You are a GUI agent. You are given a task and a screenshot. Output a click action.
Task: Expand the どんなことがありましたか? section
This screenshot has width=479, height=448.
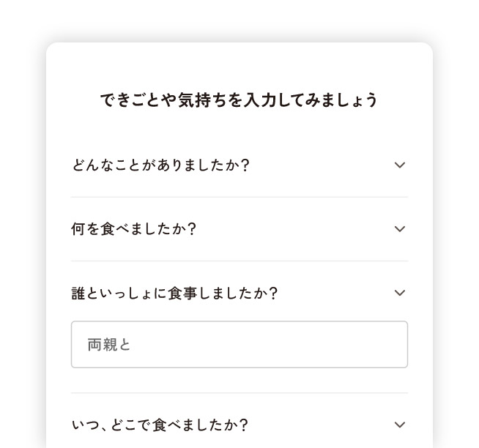pyautogui.click(x=239, y=165)
